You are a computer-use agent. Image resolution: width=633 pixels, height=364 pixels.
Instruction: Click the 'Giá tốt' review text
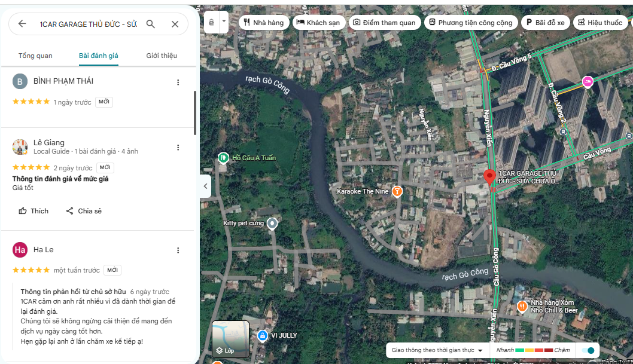pyautogui.click(x=23, y=188)
